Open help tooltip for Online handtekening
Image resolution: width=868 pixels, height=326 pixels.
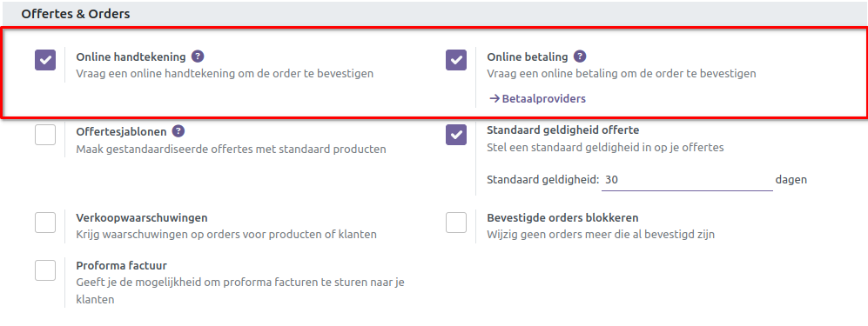198,57
